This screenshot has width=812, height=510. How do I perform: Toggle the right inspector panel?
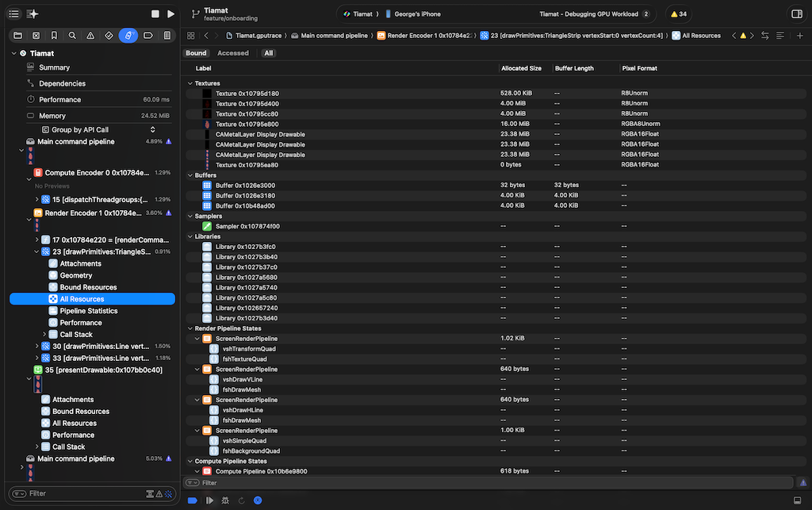tap(796, 14)
